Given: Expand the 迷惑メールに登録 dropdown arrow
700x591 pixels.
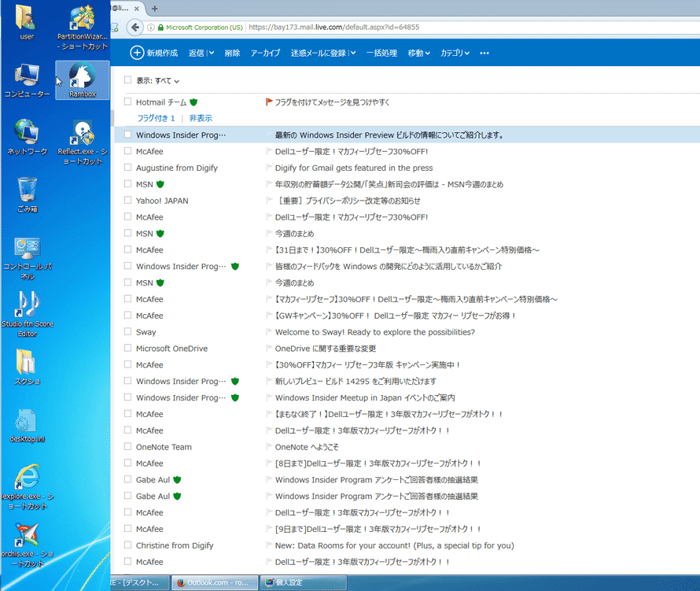Looking at the screenshot, I should [352, 54].
